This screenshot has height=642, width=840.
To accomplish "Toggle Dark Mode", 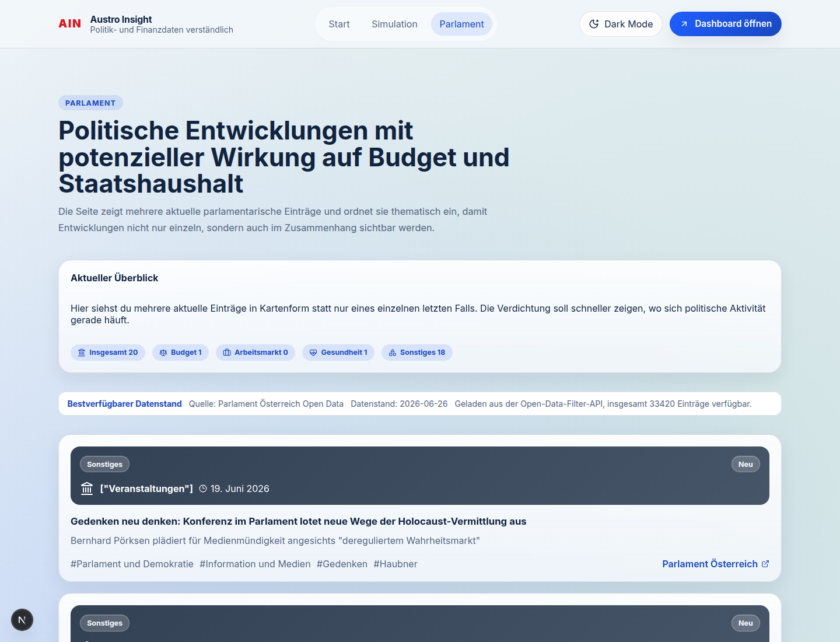I will (x=621, y=24).
